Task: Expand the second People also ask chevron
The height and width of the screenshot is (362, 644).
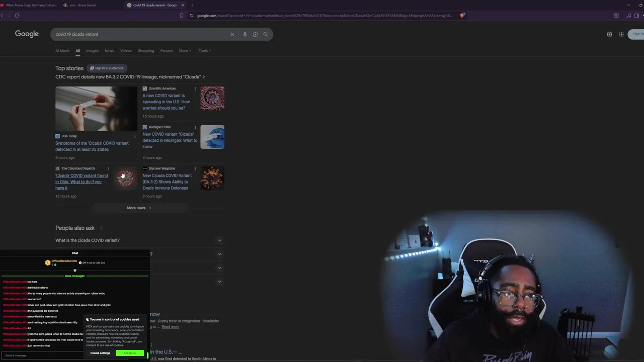Action: 219,254
